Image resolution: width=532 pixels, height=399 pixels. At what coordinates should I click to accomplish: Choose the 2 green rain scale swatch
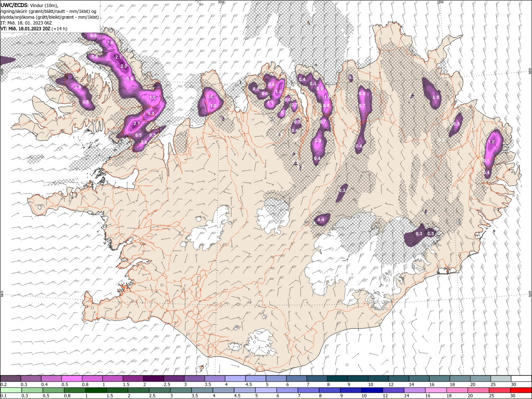coord(138,390)
